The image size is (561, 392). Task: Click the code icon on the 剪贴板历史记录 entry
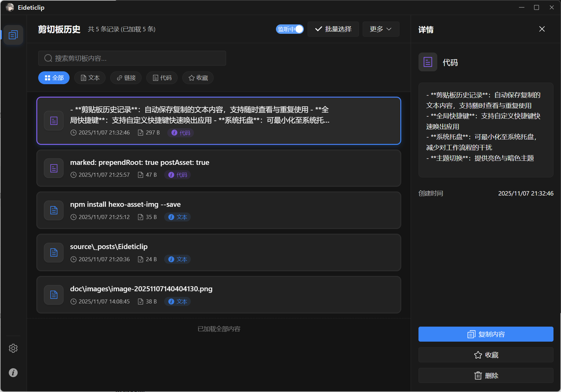point(54,121)
